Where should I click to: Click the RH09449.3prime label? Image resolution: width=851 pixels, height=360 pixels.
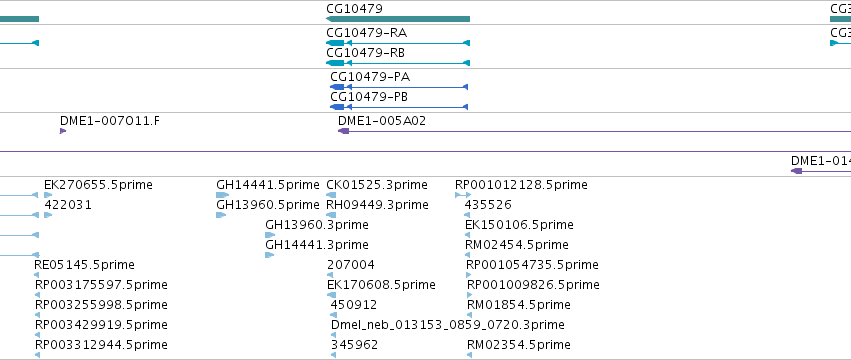377,205
